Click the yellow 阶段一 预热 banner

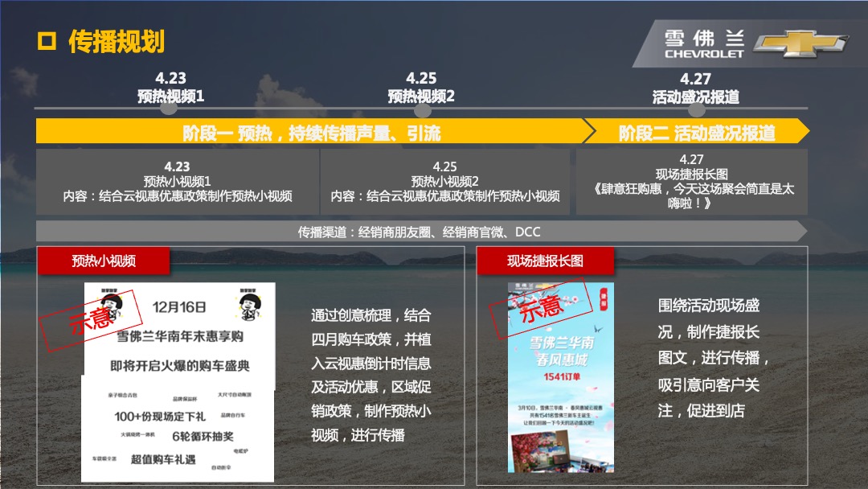click(x=310, y=132)
